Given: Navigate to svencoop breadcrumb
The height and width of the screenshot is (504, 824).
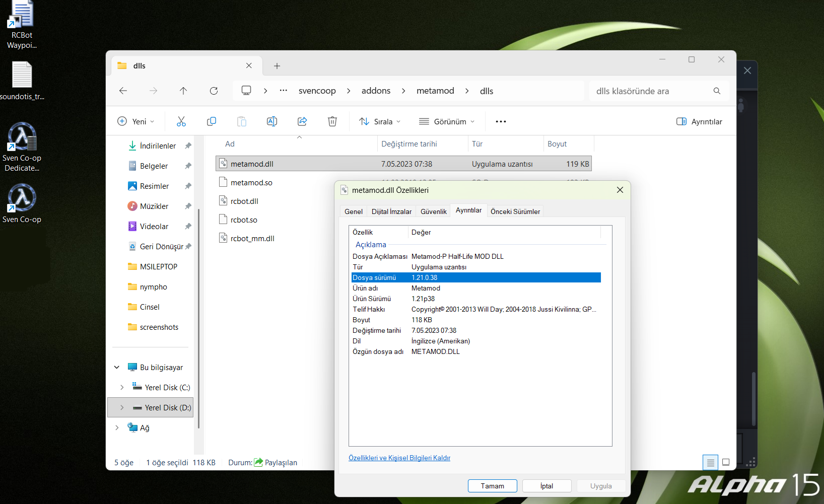Looking at the screenshot, I should 317,91.
